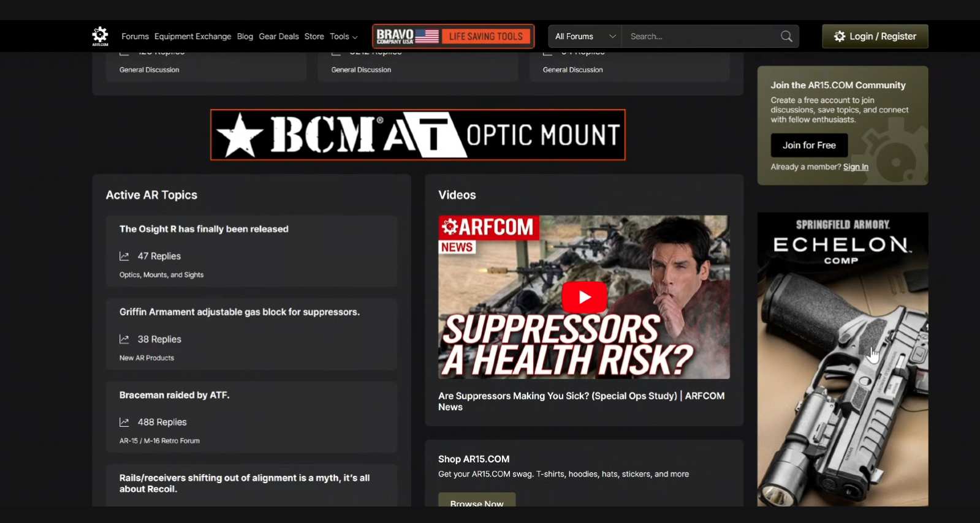Image resolution: width=980 pixels, height=523 pixels.
Task: Click the Shop AR15.COM heading
Action: click(x=474, y=459)
